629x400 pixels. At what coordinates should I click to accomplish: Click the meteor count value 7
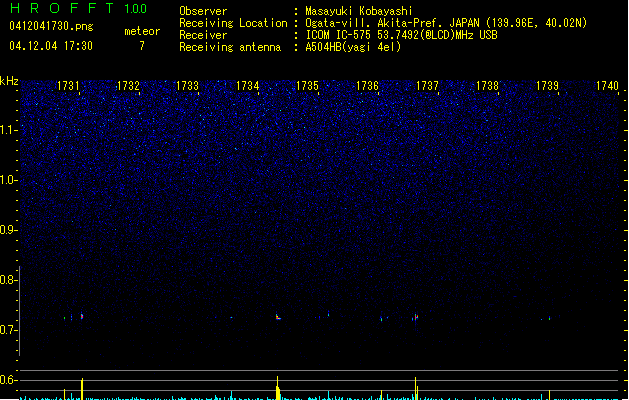tap(142, 46)
